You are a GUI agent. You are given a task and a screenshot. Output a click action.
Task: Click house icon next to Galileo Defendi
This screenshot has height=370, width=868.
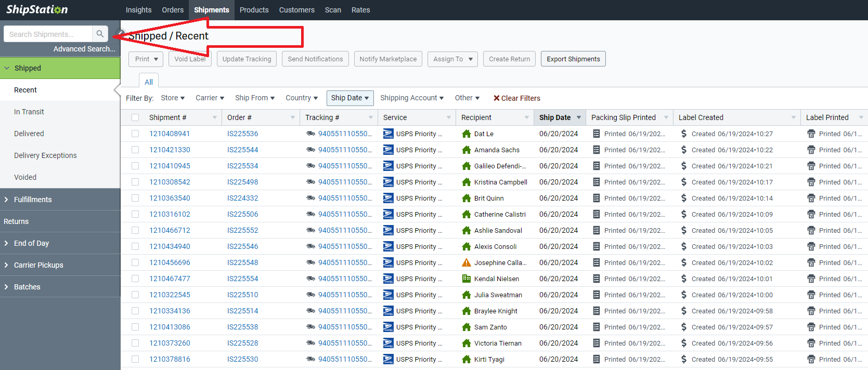[x=467, y=166]
